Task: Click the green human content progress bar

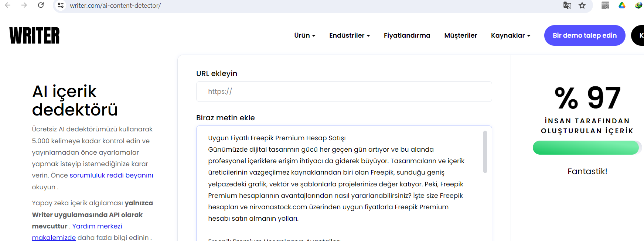Action: [586, 148]
